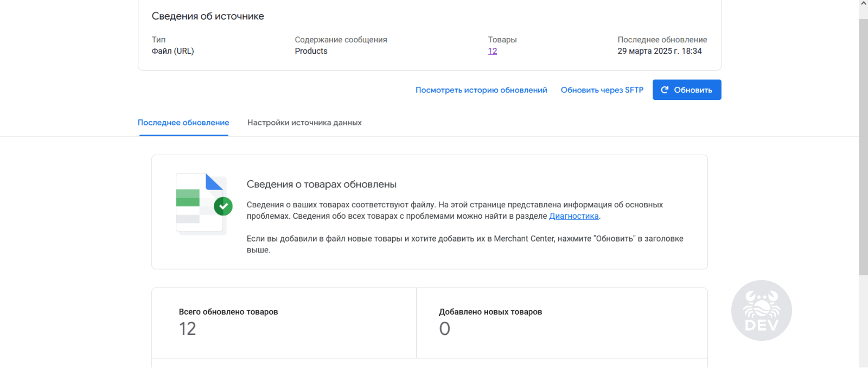Click the scrollbar up arrow

tap(863, 4)
